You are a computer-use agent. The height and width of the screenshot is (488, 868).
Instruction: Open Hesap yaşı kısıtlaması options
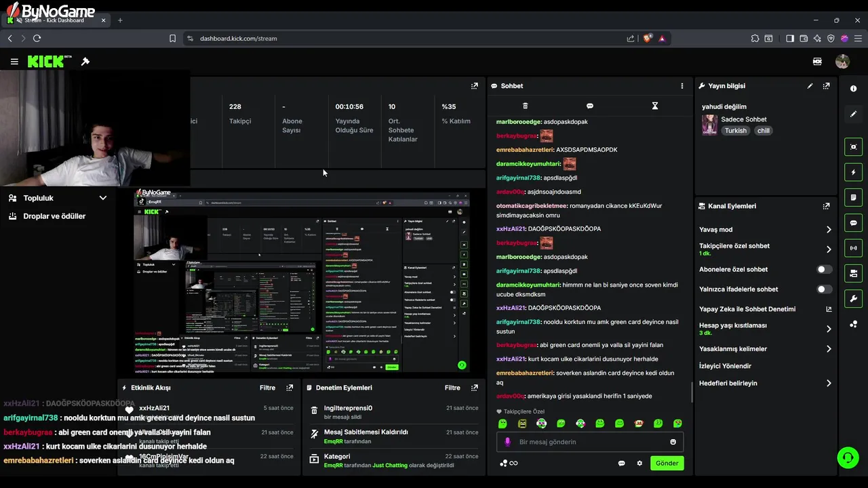766,329
